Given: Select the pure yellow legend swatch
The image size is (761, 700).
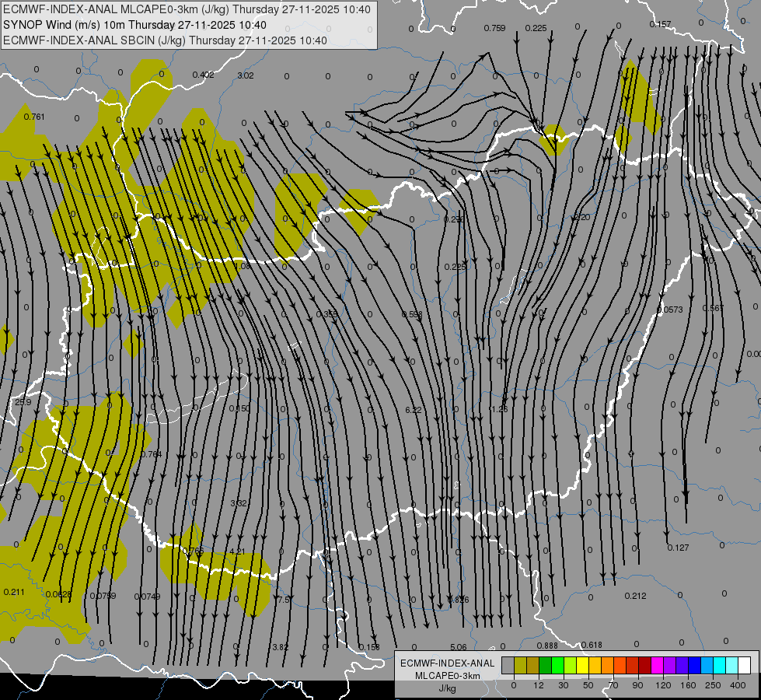Looking at the screenshot, I should 582,666.
